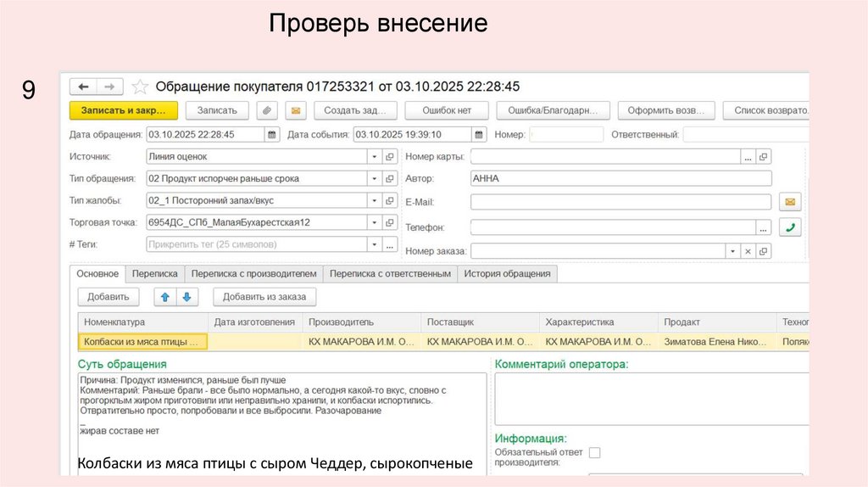Click into the Телефон input field
868x487 pixels.
tap(613, 227)
